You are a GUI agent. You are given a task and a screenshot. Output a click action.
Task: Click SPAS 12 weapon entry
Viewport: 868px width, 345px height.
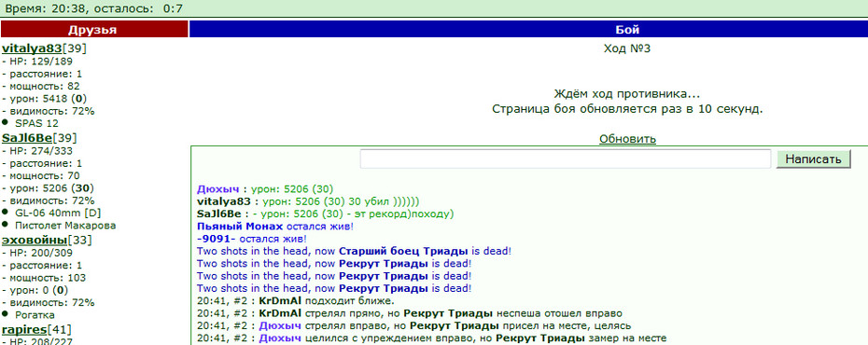tap(36, 123)
